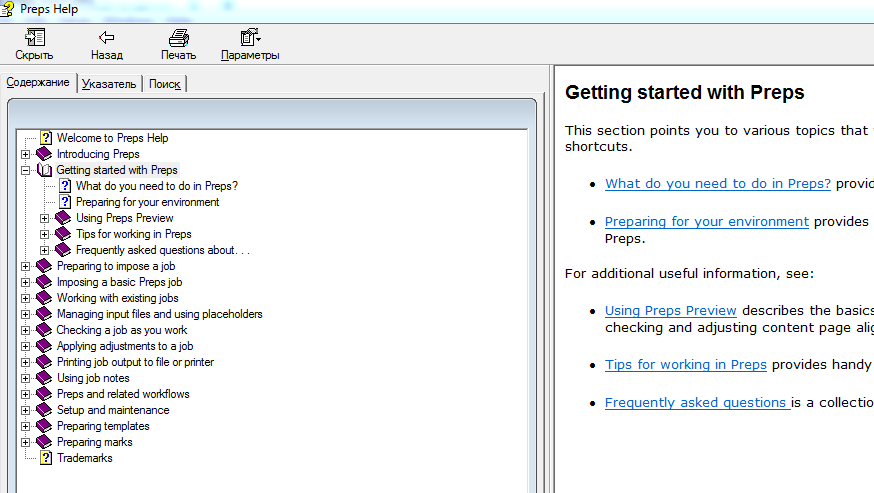Expand the Imposing a basic Preps job node
The image size is (874, 493).
coord(26,283)
